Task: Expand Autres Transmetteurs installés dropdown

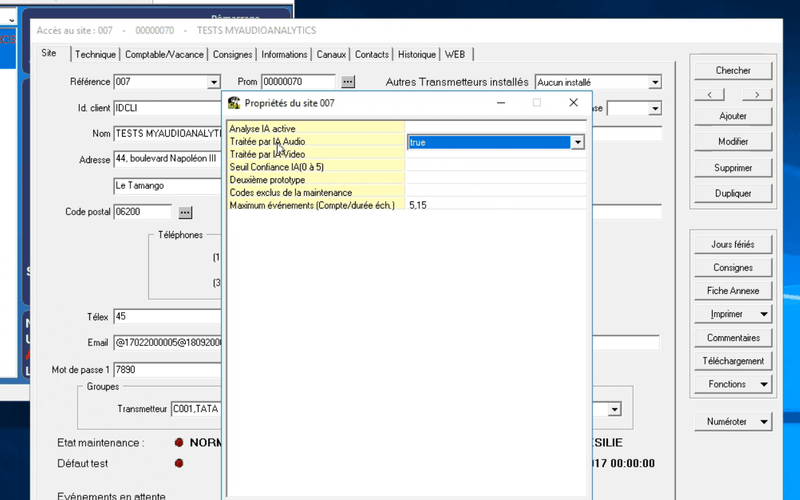Action: tap(654, 82)
